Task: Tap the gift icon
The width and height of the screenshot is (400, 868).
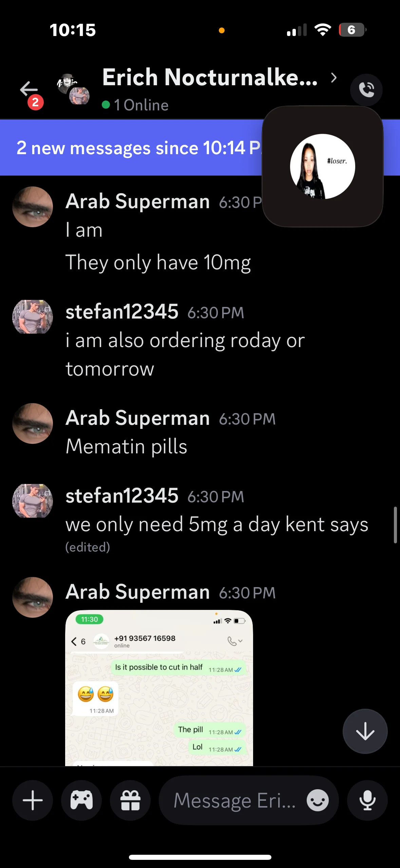Action: click(130, 800)
